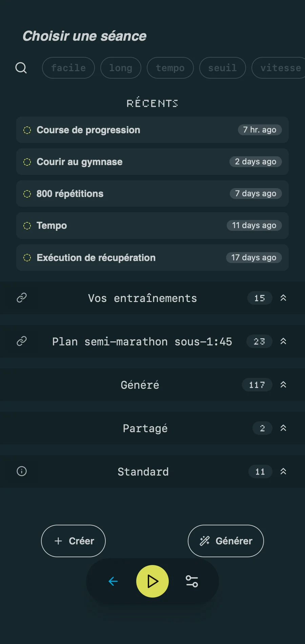The width and height of the screenshot is (305, 644).
Task: Click link icon beside Plan semi-marathon
Action: (x=22, y=341)
